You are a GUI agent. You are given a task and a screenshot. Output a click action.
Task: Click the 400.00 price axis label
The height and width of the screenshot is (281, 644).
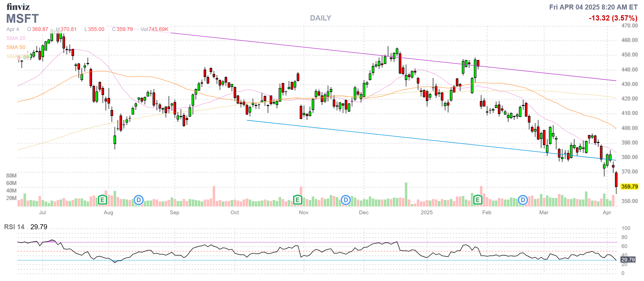[629, 128]
